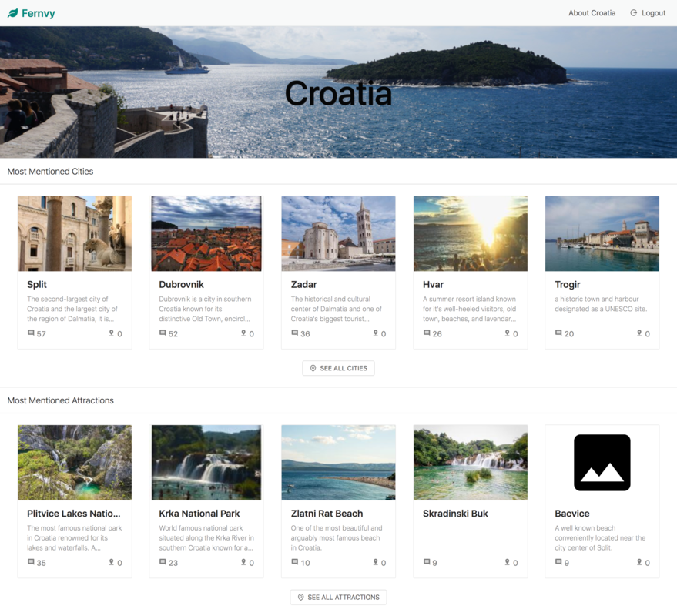Image resolution: width=677 pixels, height=616 pixels.
Task: Click the broken image placeholder icon on Bacvice
Action: [x=602, y=462]
